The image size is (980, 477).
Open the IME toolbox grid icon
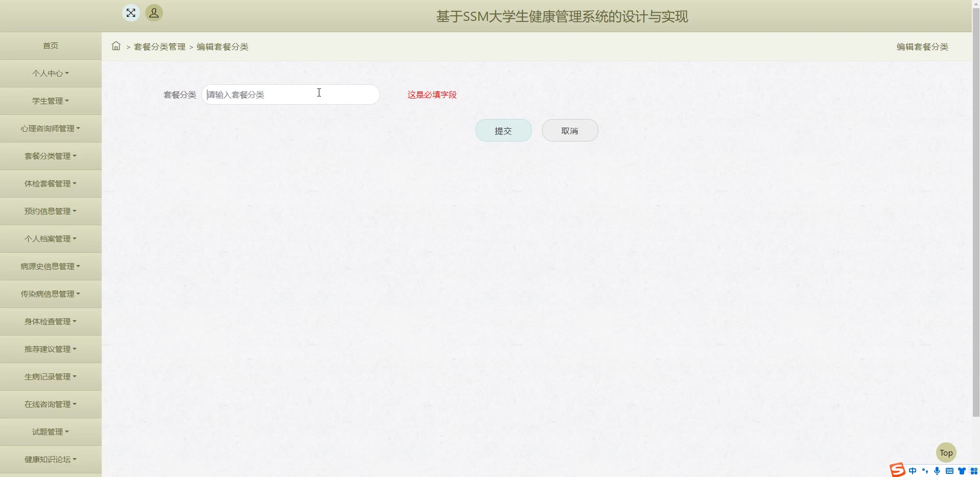(x=974, y=471)
